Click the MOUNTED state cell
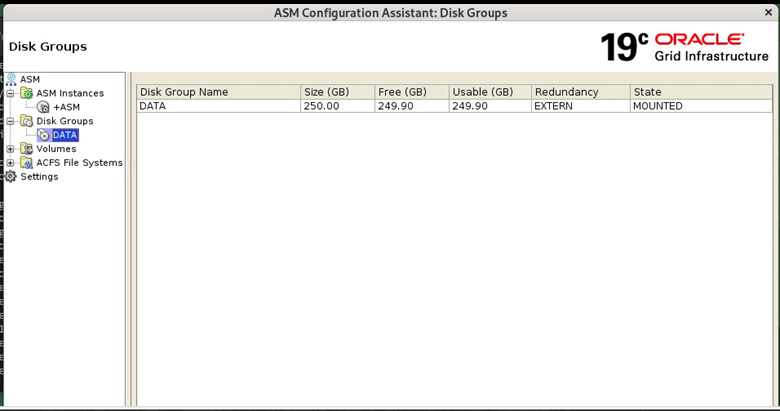The width and height of the screenshot is (780, 411). 700,106
